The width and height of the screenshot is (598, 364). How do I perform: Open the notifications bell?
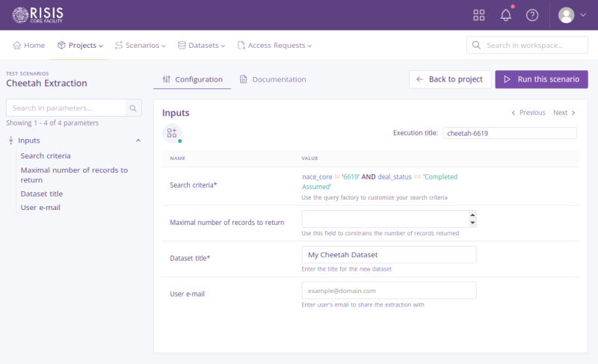click(506, 15)
